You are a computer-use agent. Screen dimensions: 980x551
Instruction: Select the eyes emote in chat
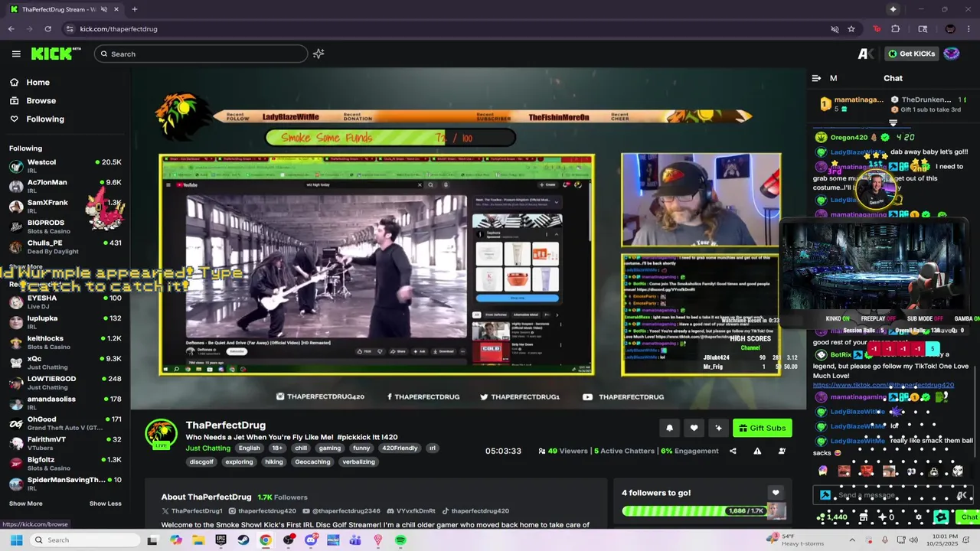coord(911,471)
